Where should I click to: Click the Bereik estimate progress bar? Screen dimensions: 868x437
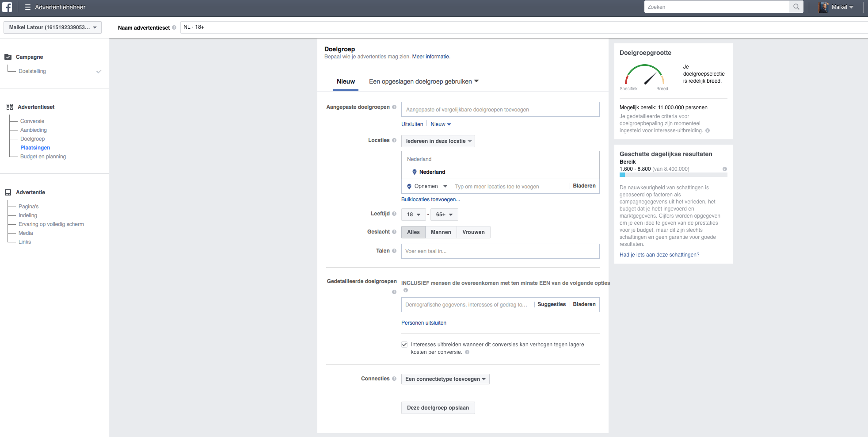(673, 175)
